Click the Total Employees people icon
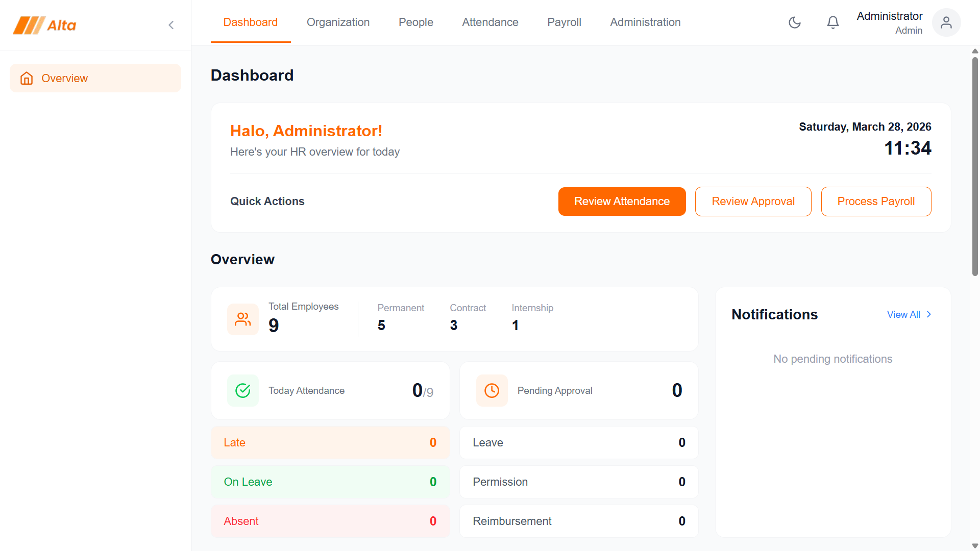This screenshot has width=980, height=551. coord(243,319)
